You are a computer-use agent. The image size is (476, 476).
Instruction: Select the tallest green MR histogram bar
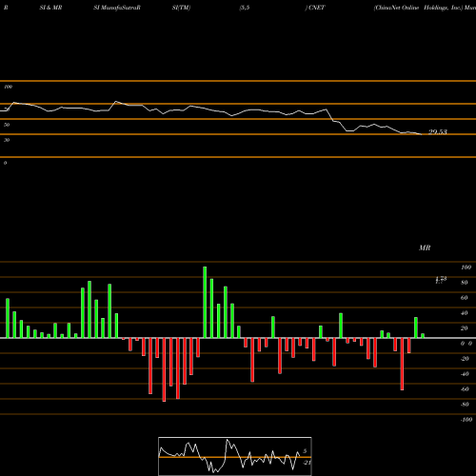point(205,302)
